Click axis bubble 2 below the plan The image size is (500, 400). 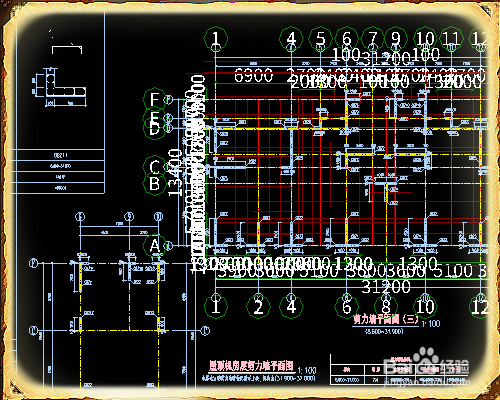pos(258,306)
